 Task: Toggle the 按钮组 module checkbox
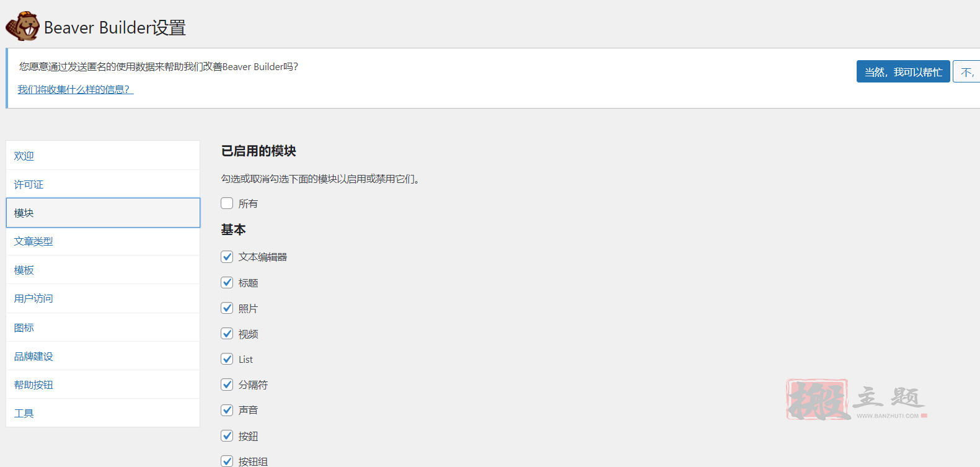227,461
